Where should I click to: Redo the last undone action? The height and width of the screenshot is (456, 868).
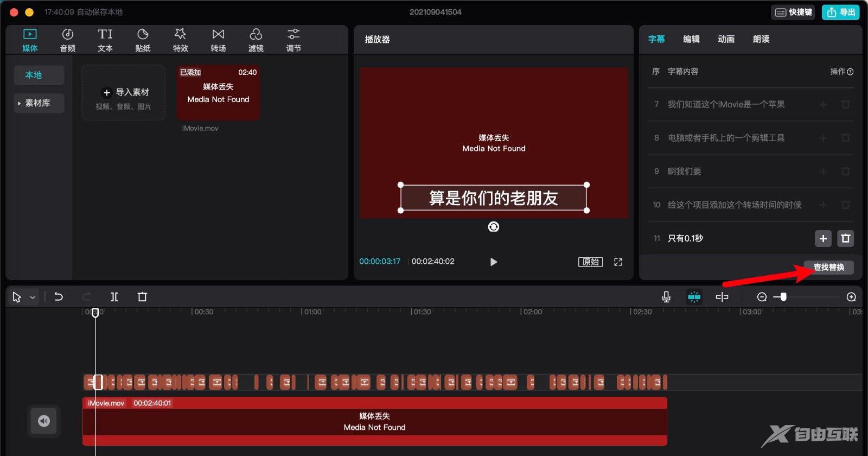click(x=86, y=297)
